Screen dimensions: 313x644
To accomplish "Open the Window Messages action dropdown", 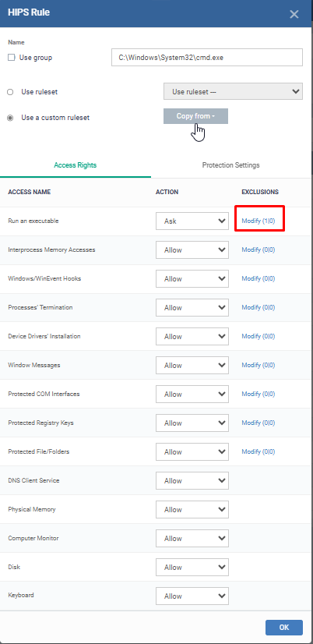I will (x=192, y=365).
